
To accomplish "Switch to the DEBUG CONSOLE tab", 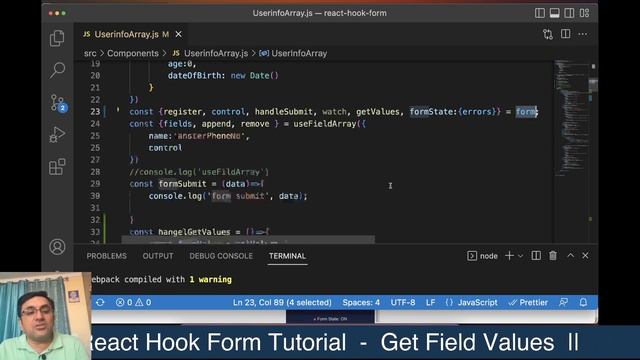I will [x=221, y=256].
